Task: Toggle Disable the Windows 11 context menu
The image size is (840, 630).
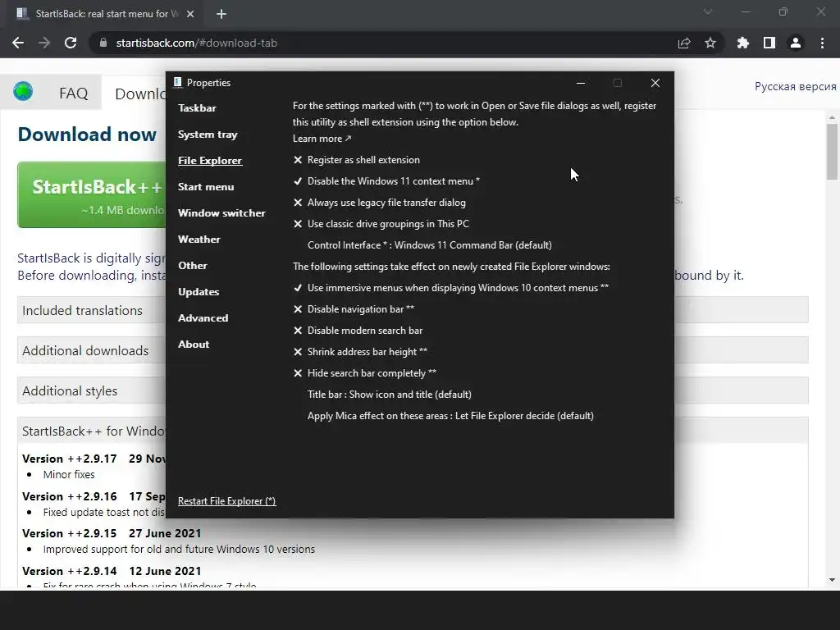Action: (x=387, y=181)
